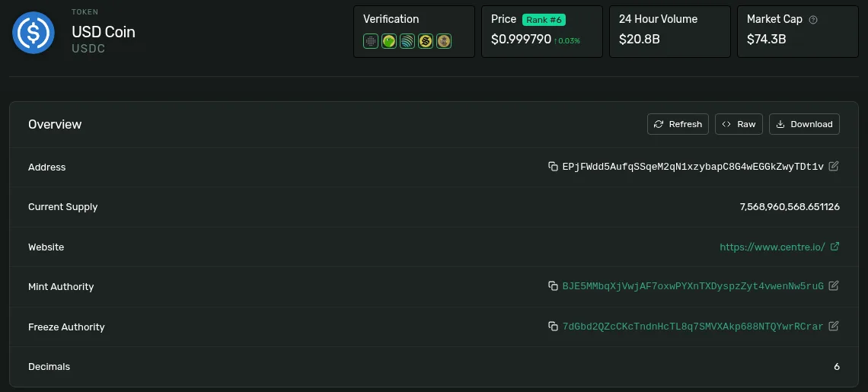Click the $20.8B volume value
Viewport: 868px width, 392px height.
click(640, 40)
